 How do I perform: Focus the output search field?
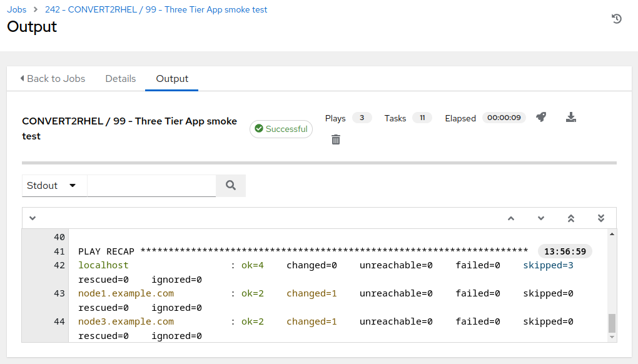tap(151, 186)
